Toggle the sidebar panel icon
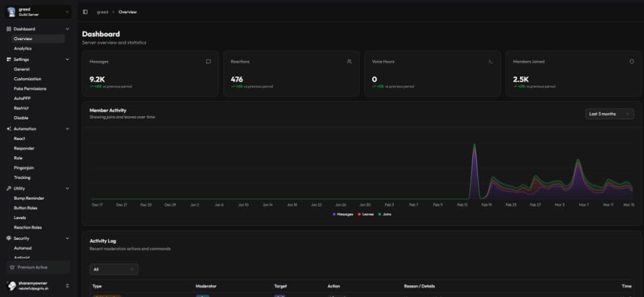644x297 pixels. point(85,12)
